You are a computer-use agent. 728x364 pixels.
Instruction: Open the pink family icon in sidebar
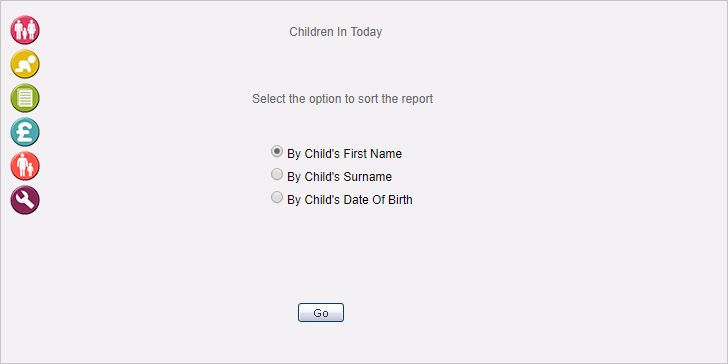25,30
